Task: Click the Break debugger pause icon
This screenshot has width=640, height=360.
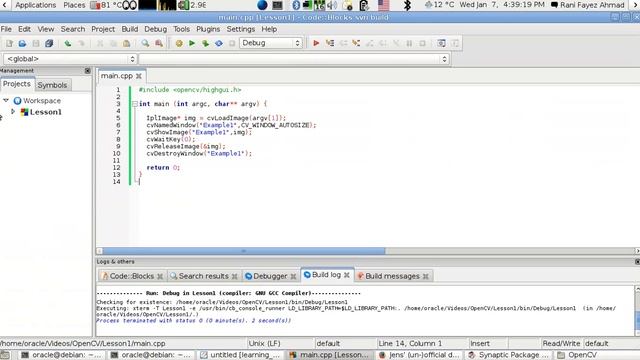Action: pos(409,43)
